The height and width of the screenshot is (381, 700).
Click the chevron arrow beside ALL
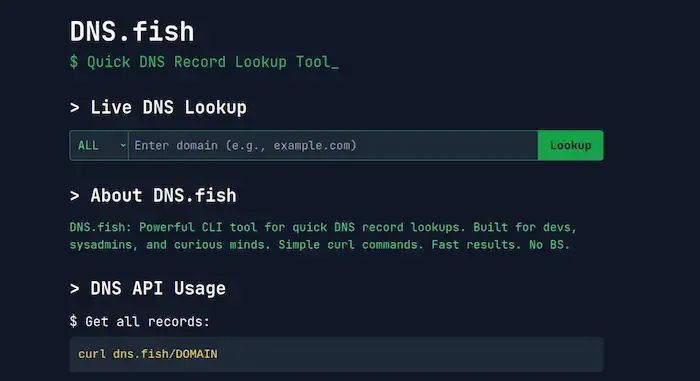(123, 145)
